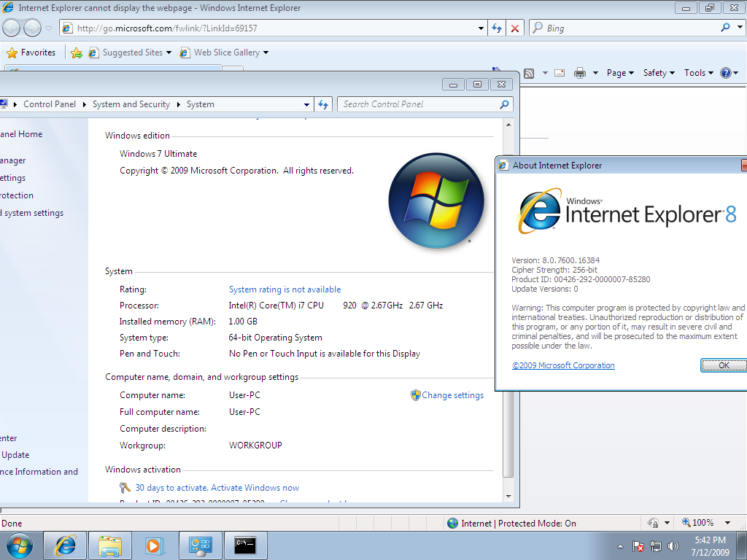Launch Windows Media Player from taskbar
747x560 pixels.
click(155, 545)
